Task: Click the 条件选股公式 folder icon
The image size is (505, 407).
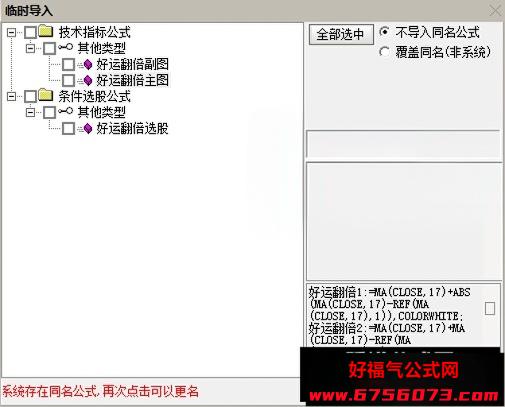Action: (45, 95)
